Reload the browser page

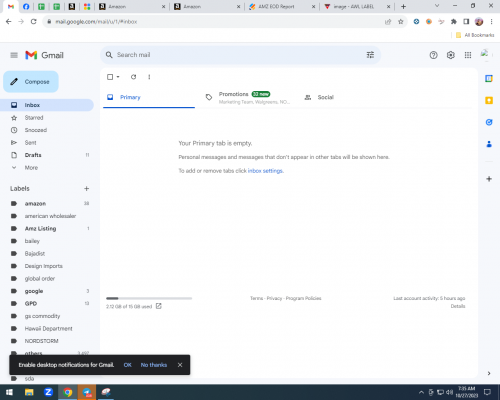click(x=33, y=22)
